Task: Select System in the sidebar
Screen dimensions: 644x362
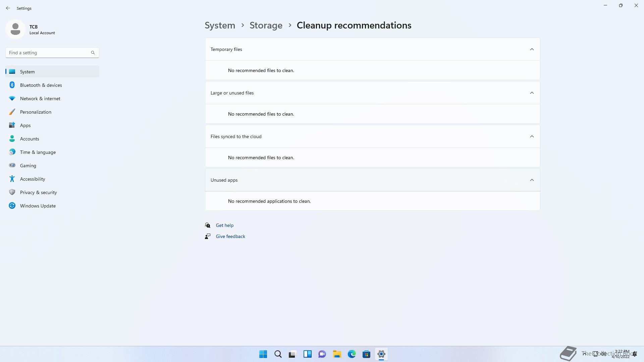Action: click(52, 71)
